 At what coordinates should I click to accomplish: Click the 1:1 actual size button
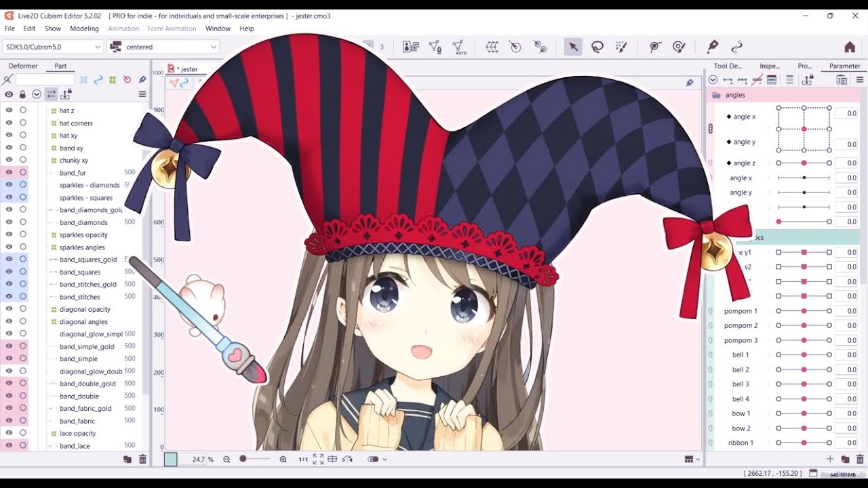pos(303,460)
